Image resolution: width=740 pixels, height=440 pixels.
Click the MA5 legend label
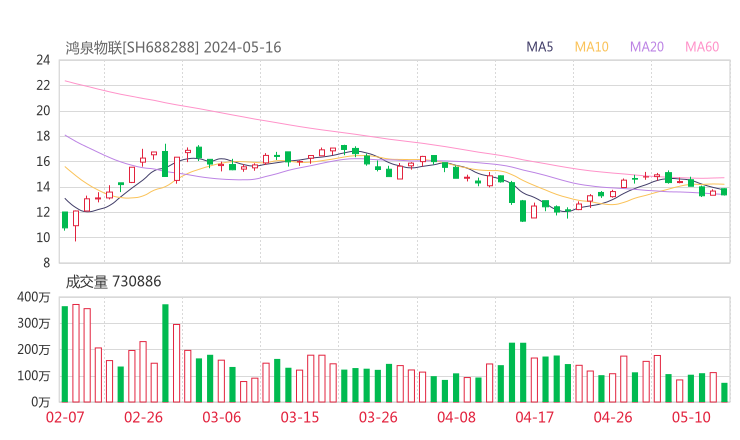click(x=539, y=47)
